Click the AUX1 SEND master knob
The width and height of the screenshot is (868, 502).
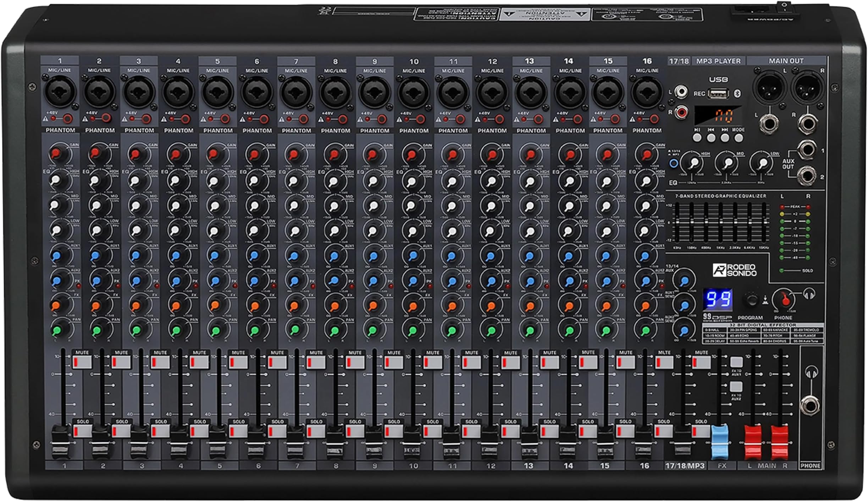tap(684, 305)
